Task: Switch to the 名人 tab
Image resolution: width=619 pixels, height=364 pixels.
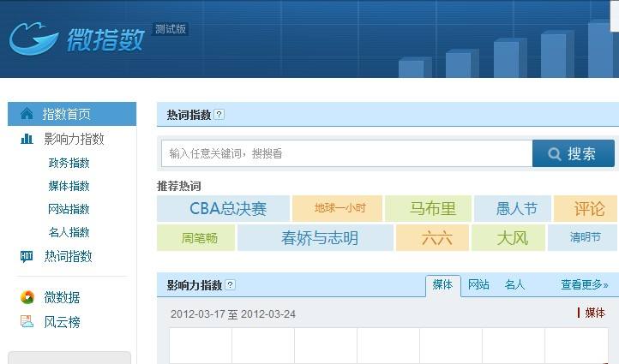Action: 514,284
